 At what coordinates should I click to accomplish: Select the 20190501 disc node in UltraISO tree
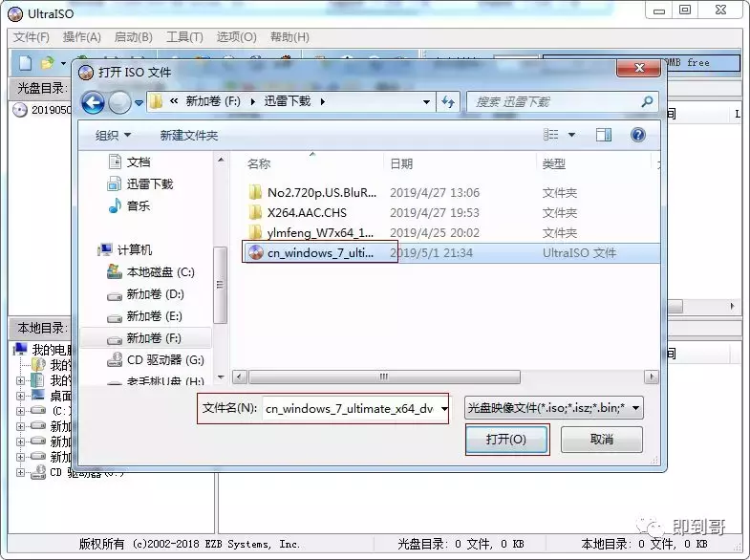(42, 110)
